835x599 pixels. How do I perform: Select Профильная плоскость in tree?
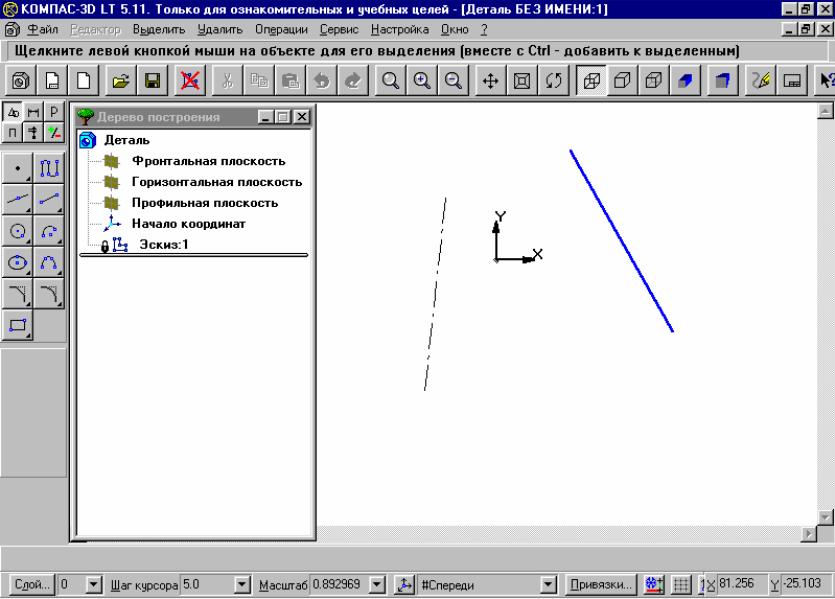(204, 203)
